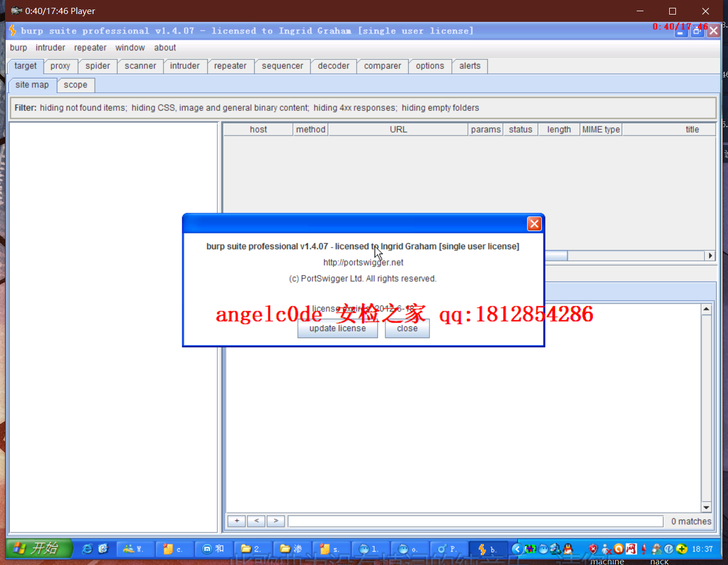Open the intruder menu in menu bar
The height and width of the screenshot is (565, 728).
pos(50,48)
